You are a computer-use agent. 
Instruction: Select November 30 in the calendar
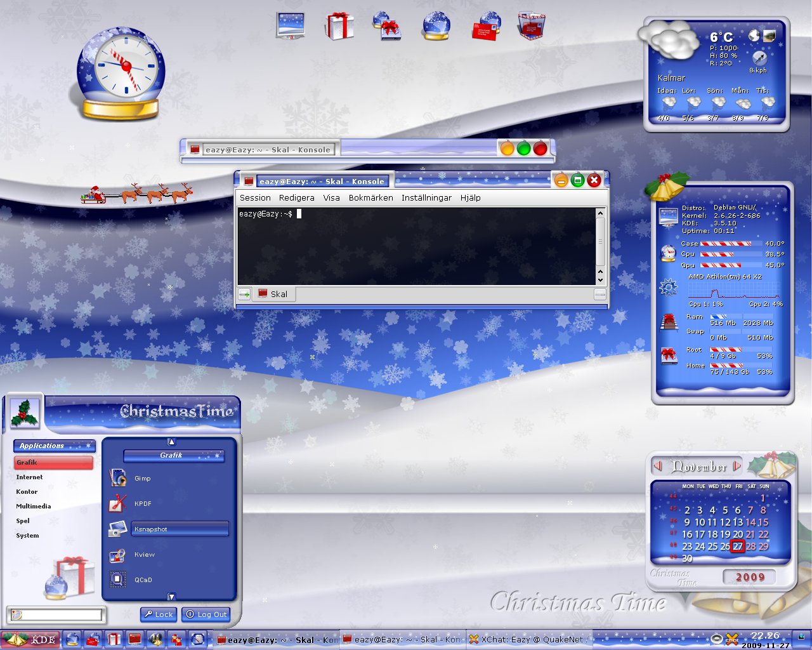687,558
